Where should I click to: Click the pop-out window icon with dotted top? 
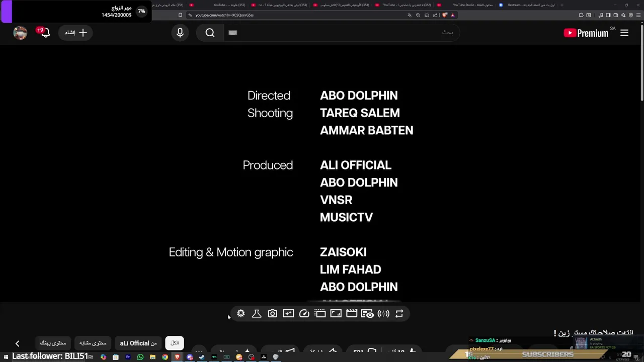[x=320, y=313]
